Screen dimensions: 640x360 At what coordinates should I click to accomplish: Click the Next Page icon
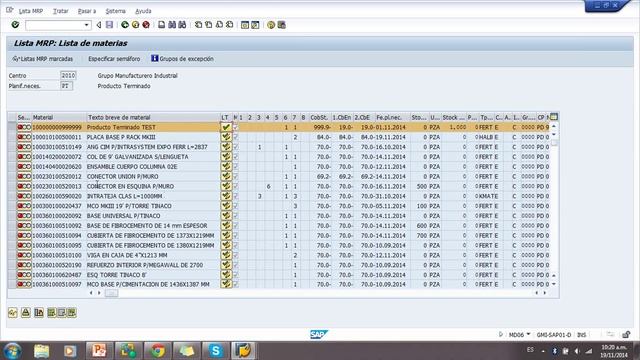pyautogui.click(x=219, y=25)
